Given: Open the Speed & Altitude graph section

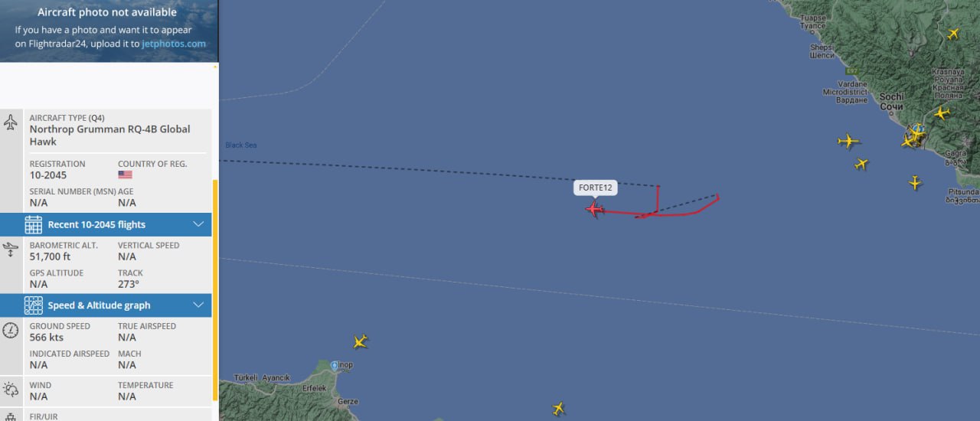Looking at the screenshot, I should click(106, 305).
